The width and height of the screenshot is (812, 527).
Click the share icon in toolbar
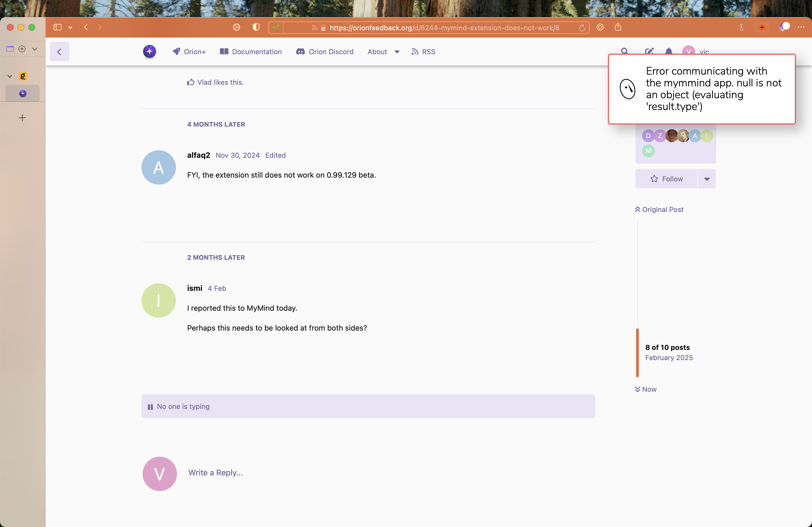pyautogui.click(x=618, y=27)
